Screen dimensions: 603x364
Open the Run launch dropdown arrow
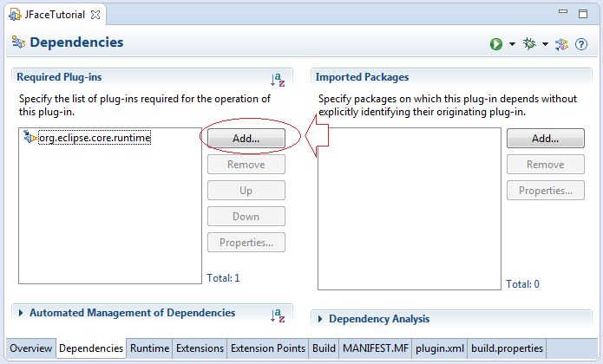[512, 44]
